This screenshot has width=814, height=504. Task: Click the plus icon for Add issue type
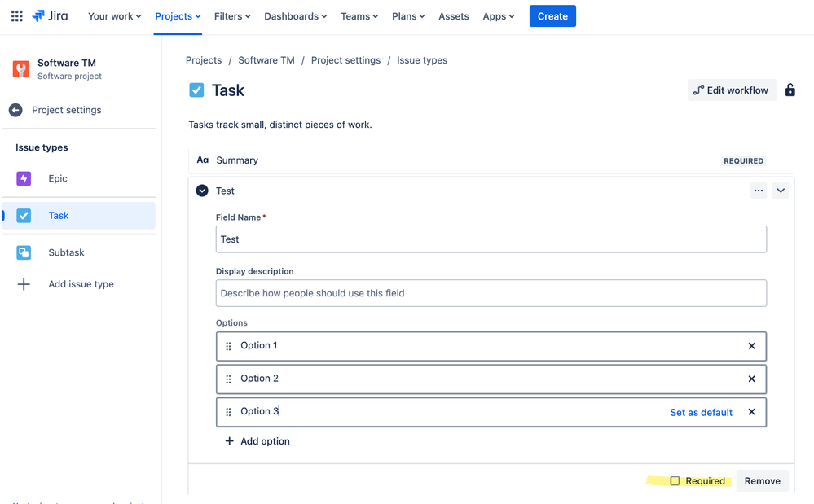[x=24, y=284]
